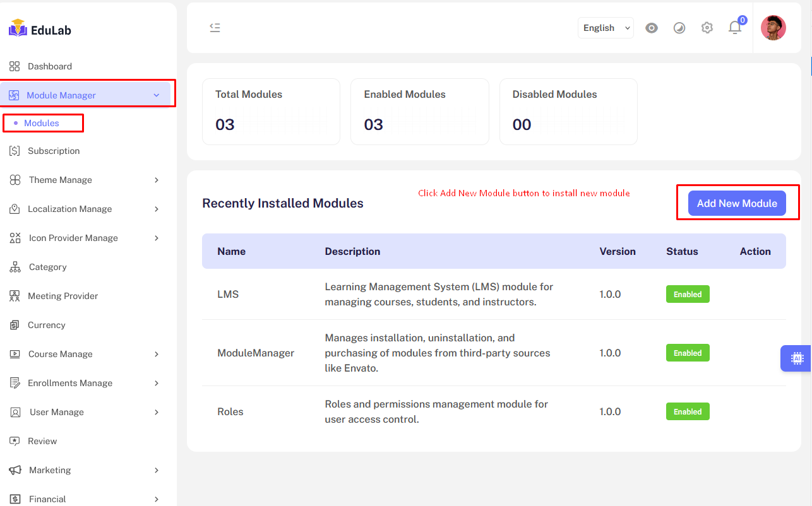Click the Add New Module button
The width and height of the screenshot is (812, 506).
click(737, 203)
